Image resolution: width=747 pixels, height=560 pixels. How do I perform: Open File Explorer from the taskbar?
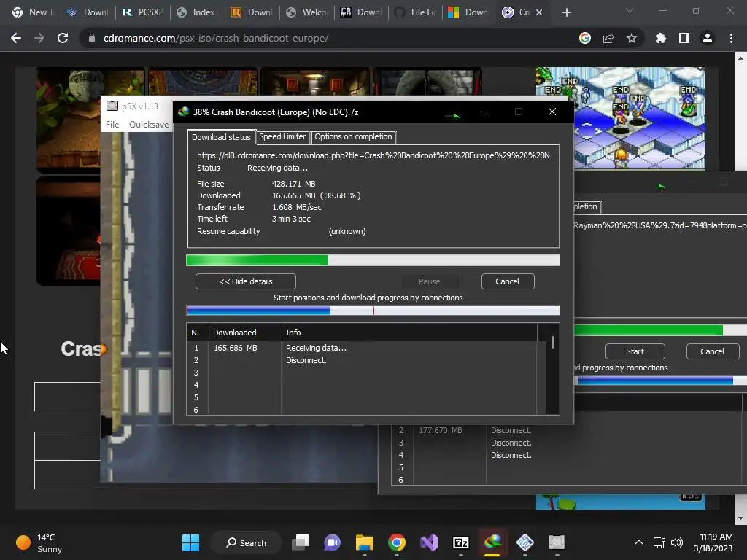click(x=365, y=542)
